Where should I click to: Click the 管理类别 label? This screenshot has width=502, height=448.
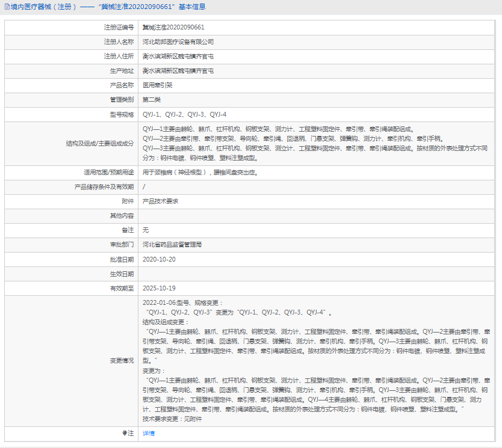[x=122, y=100]
